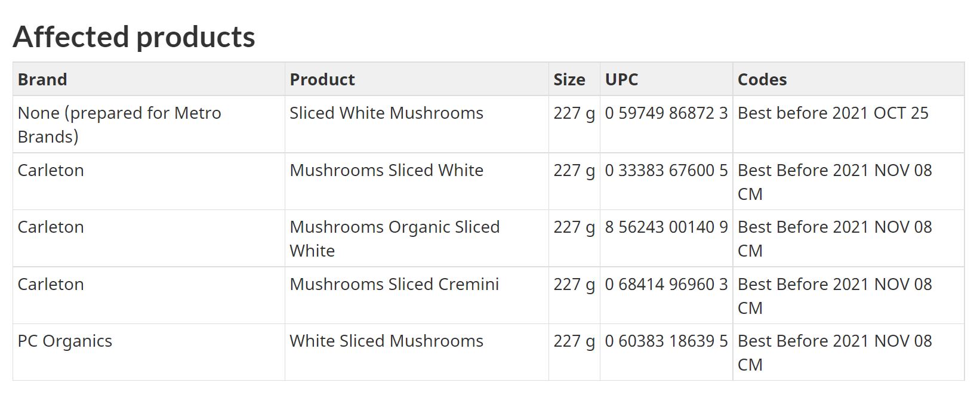Select the None (prepared for Metro Brands) cell
Screen dimensions: 980x404
[149, 124]
